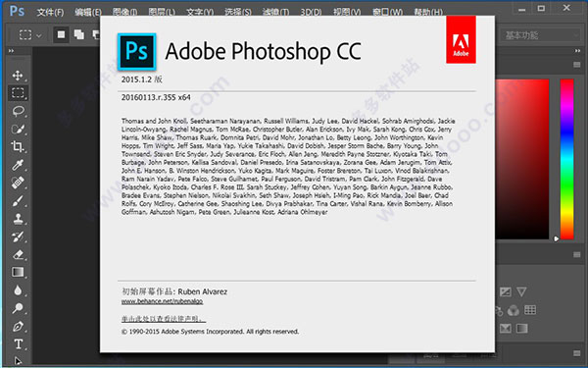Enable the Add to Selection mode button
The width and height of the screenshot is (588, 368).
pyautogui.click(x=78, y=35)
